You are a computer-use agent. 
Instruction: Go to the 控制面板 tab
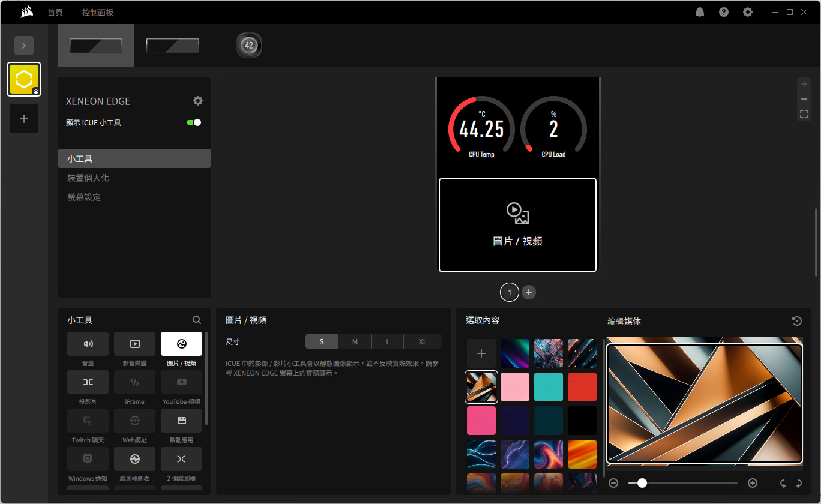click(98, 13)
